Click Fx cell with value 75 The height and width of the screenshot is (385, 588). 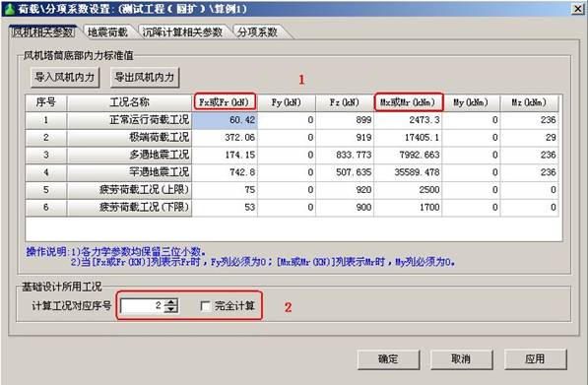[225, 190]
